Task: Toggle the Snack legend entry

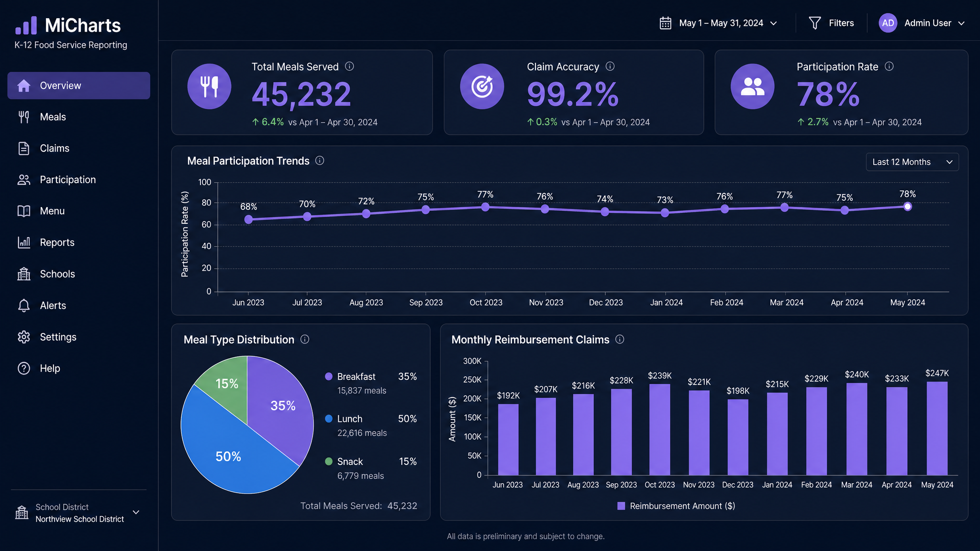Action: (x=371, y=462)
